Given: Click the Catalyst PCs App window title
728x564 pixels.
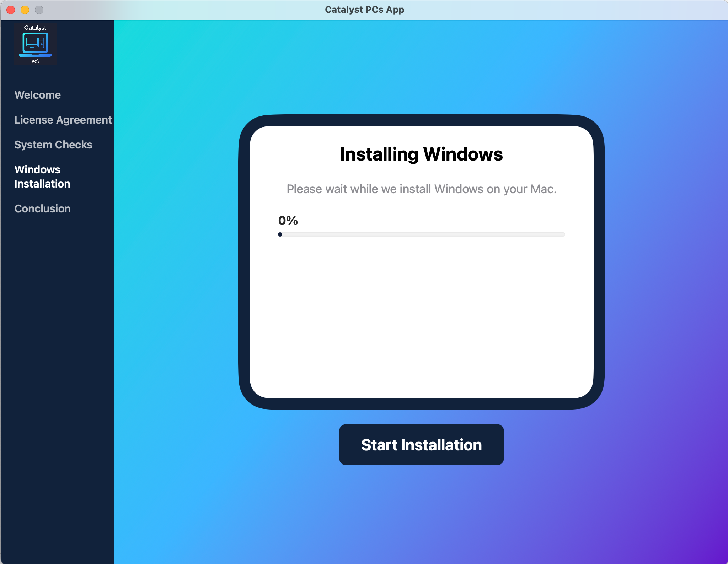Looking at the screenshot, I should click(x=364, y=10).
